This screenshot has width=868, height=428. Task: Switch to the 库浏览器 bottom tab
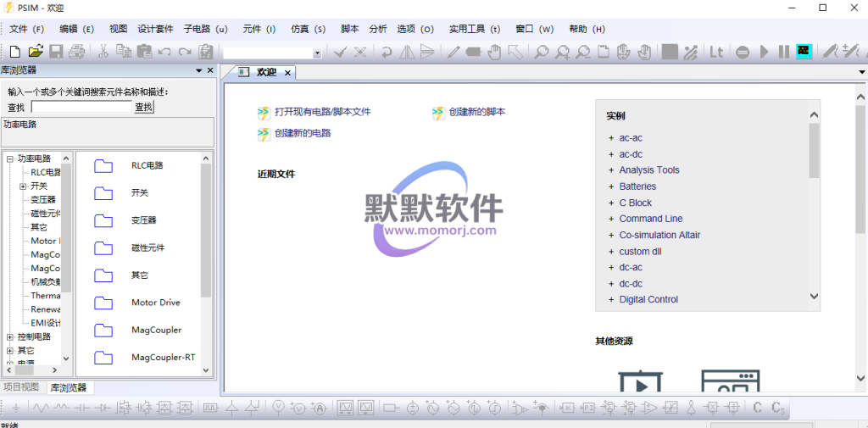(69, 387)
